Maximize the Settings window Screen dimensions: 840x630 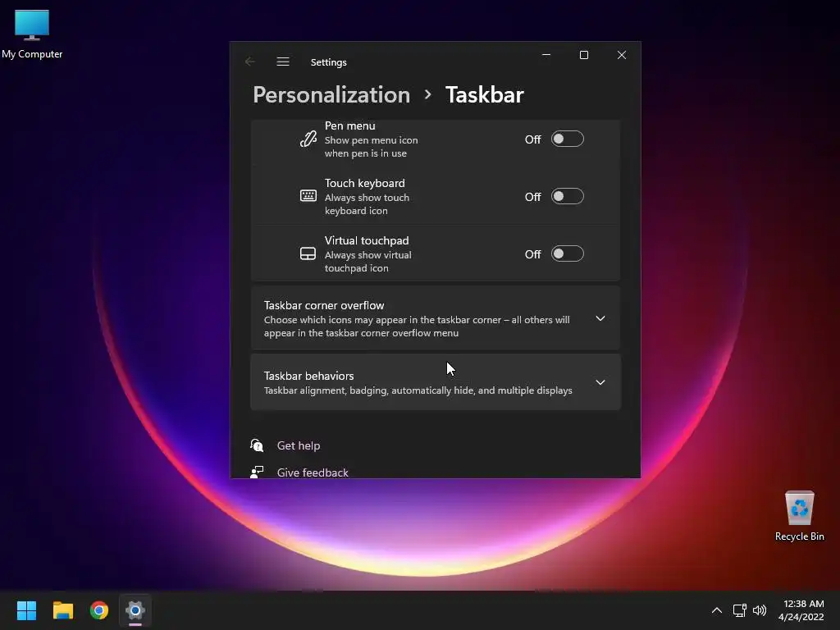click(584, 55)
